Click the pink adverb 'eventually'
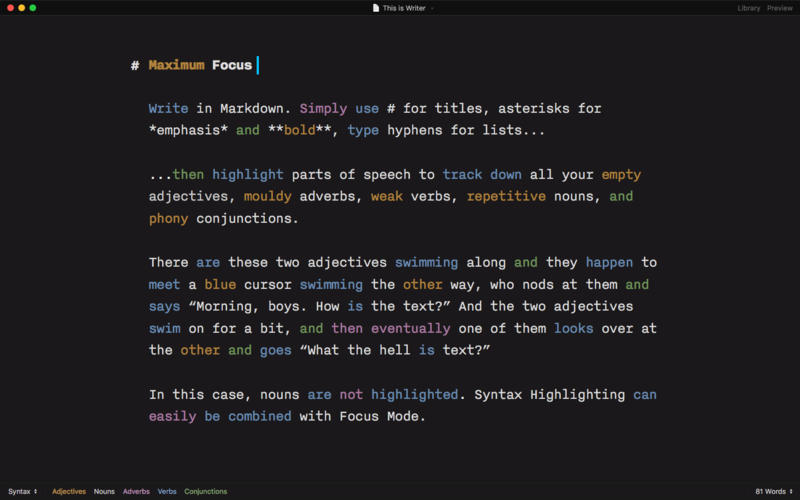Screen dimensions: 800x500 pos(411,329)
